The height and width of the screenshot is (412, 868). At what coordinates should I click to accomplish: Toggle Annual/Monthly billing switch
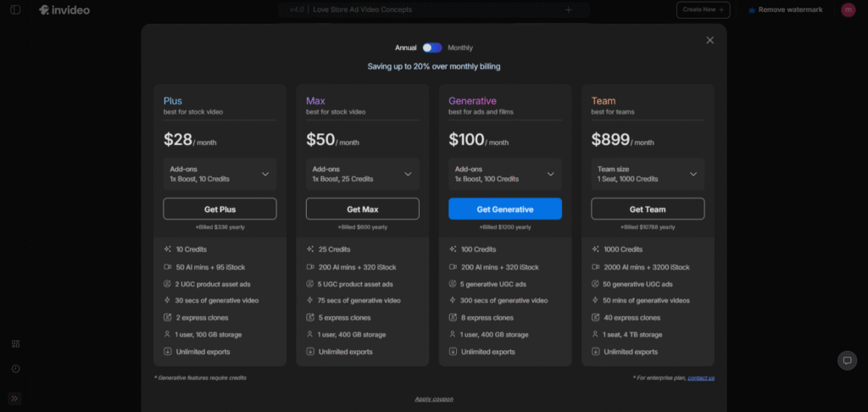point(432,47)
